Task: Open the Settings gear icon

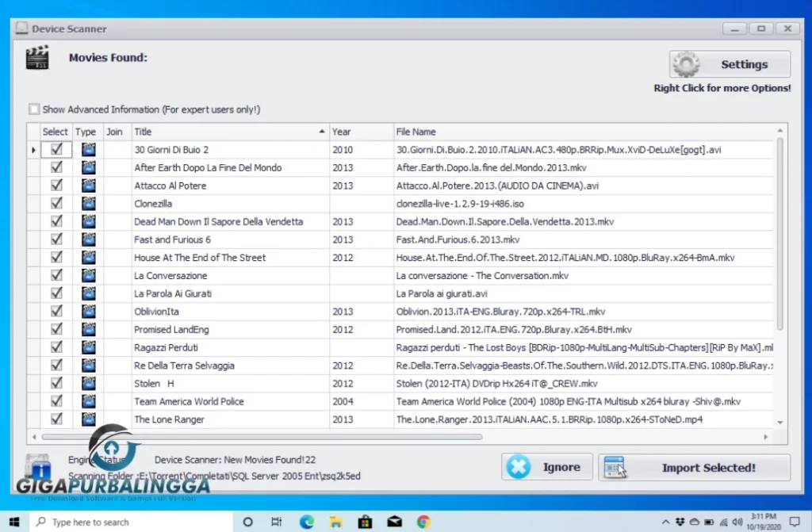Action: pyautogui.click(x=684, y=64)
